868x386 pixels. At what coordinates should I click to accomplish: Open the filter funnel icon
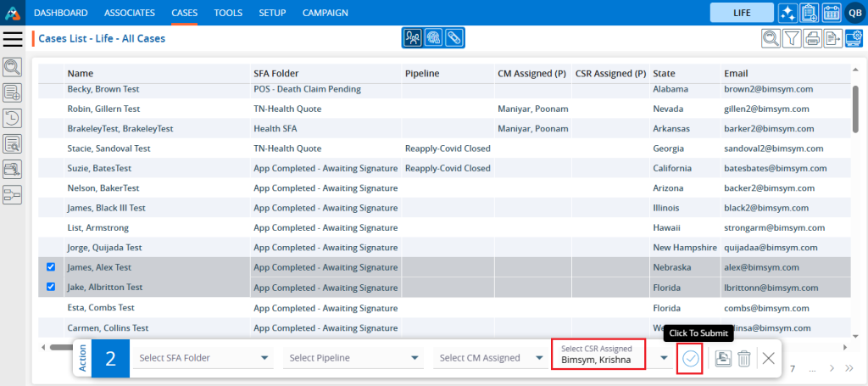coord(792,38)
